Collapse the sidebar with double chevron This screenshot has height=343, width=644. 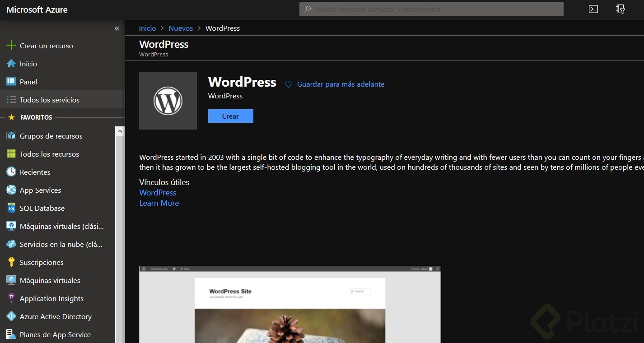tap(117, 28)
